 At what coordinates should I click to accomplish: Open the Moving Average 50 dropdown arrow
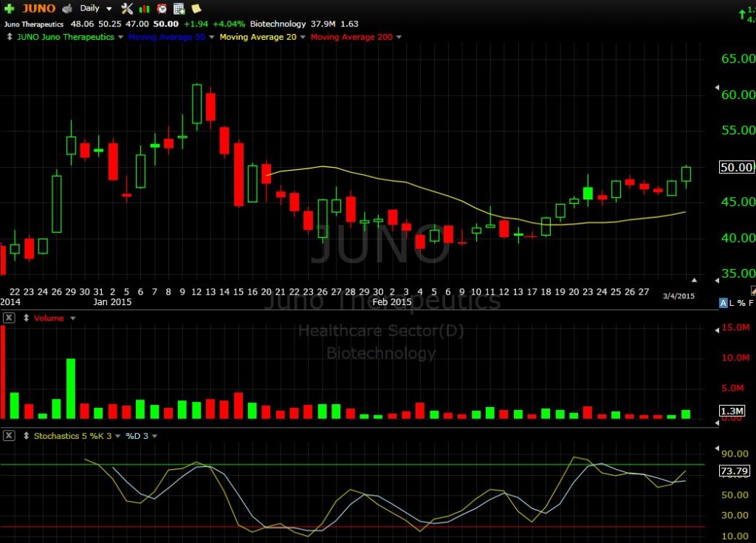[x=212, y=37]
